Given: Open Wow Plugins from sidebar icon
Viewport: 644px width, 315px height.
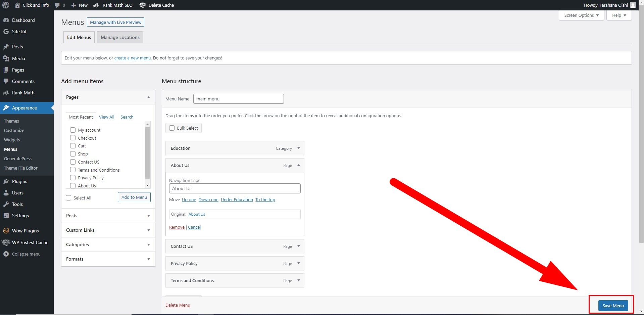Looking at the screenshot, I should (x=6, y=231).
